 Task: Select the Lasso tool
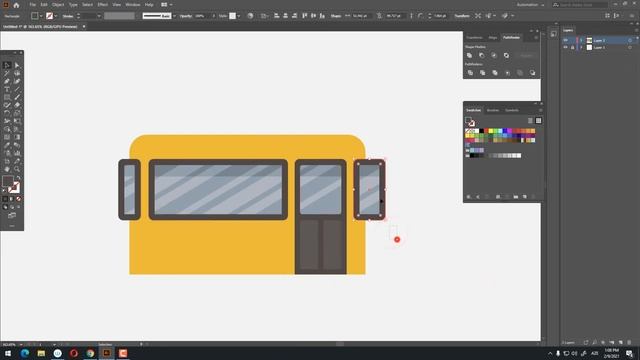coord(17,73)
